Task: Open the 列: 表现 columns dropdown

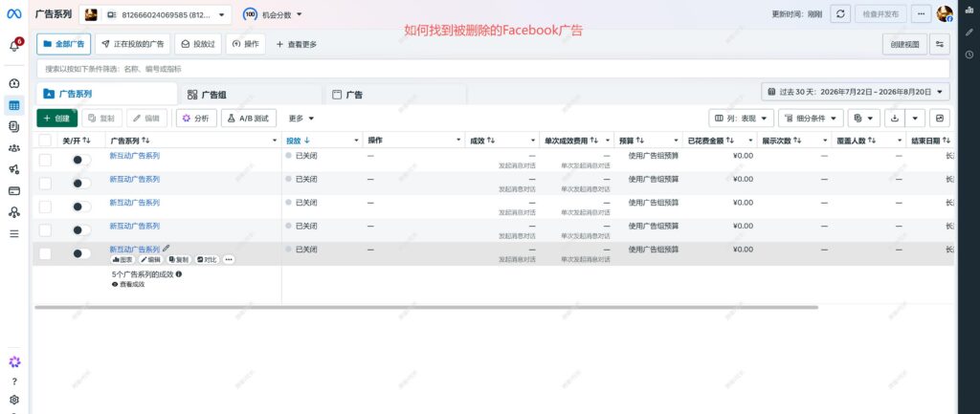Action: click(742, 118)
